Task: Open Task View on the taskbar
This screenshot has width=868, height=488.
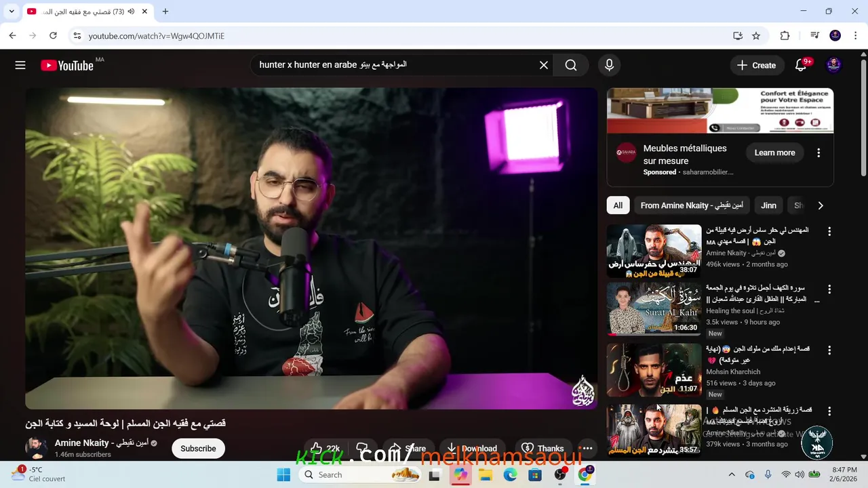Action: [x=435, y=474]
